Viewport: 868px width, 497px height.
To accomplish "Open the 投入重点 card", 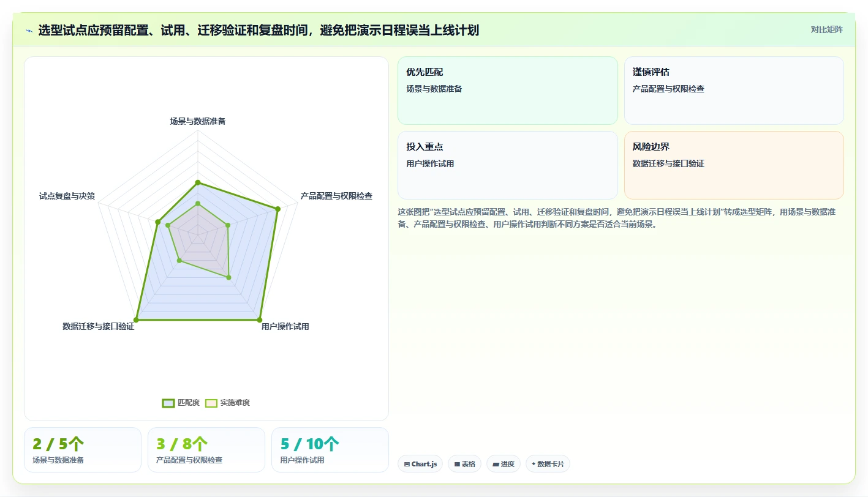I will (508, 165).
